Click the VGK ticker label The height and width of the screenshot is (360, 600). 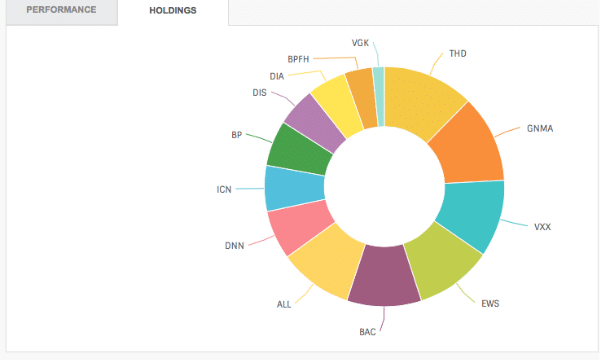coord(360,43)
